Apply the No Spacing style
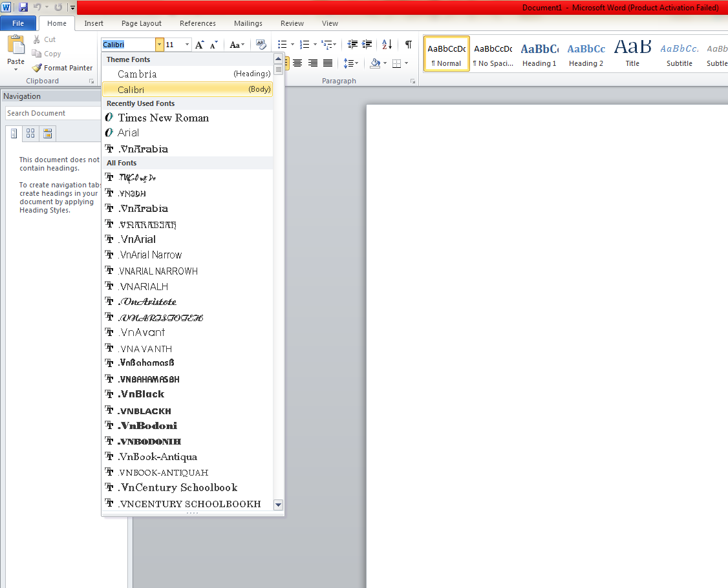 (x=493, y=54)
